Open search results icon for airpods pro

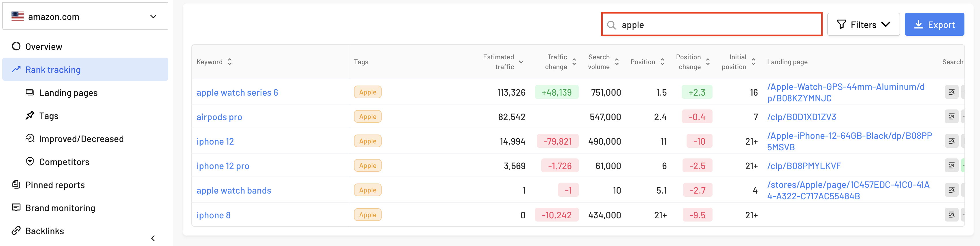click(x=951, y=117)
